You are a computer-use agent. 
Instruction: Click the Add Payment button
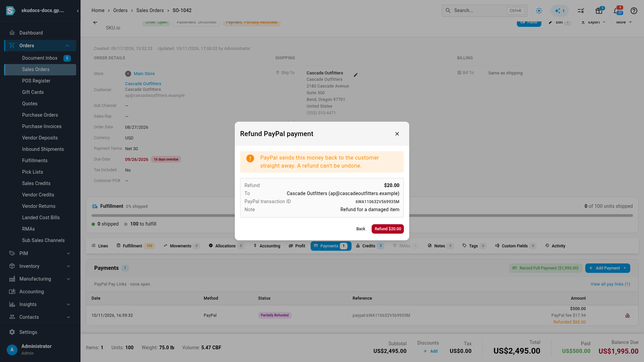tap(604, 268)
